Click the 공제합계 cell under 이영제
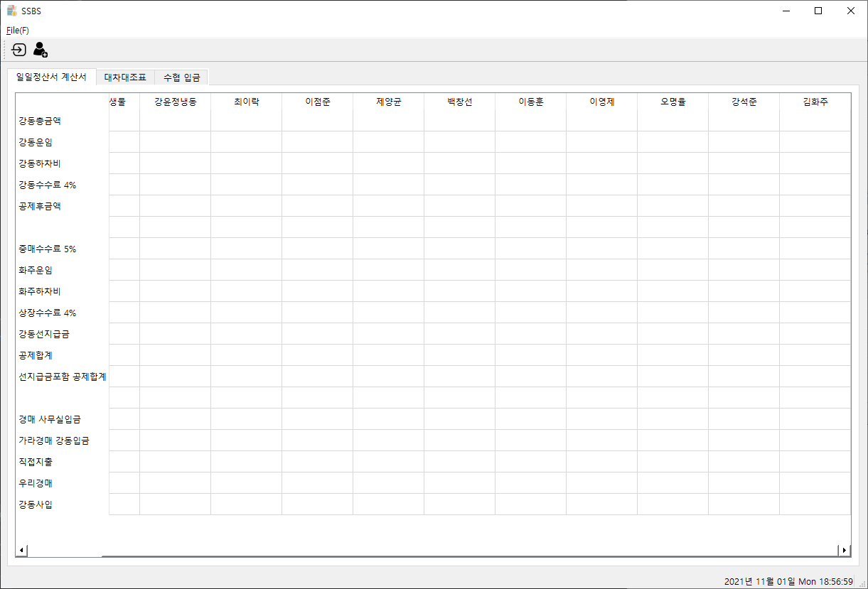Viewport: 868px width, 589px height. 601,355
